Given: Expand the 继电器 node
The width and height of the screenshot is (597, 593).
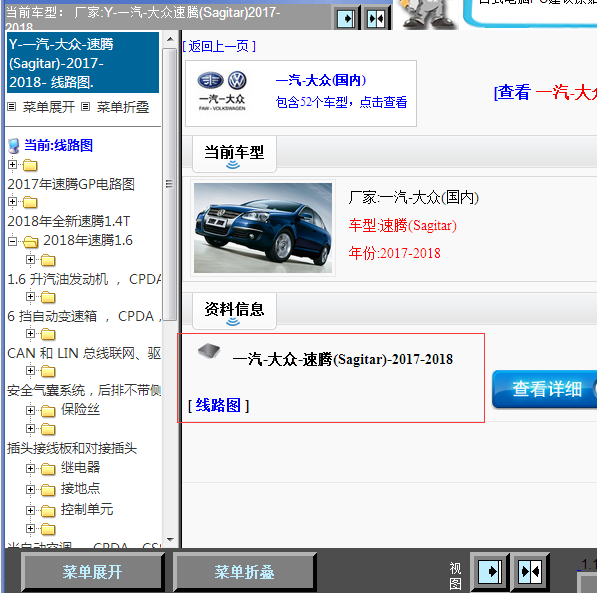Looking at the screenshot, I should 30,468.
